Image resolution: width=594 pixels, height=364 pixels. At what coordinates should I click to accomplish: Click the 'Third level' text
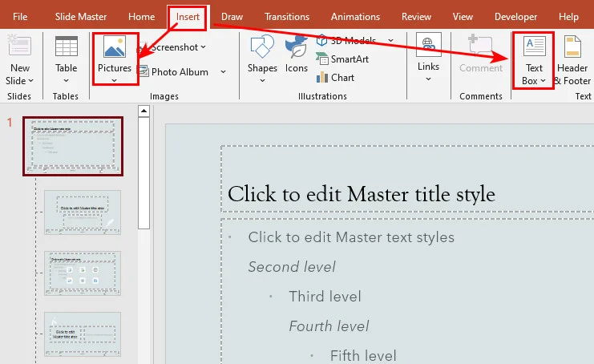tap(325, 297)
